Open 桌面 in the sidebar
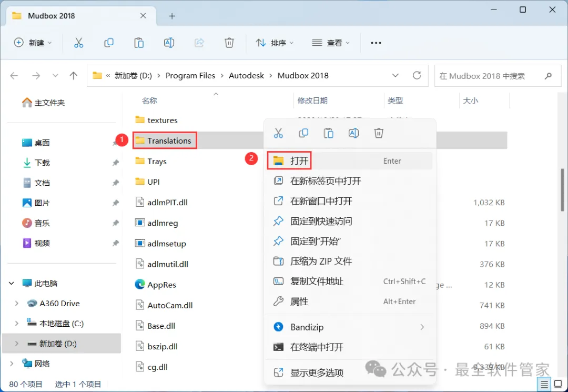The height and width of the screenshot is (392, 568). [36, 143]
